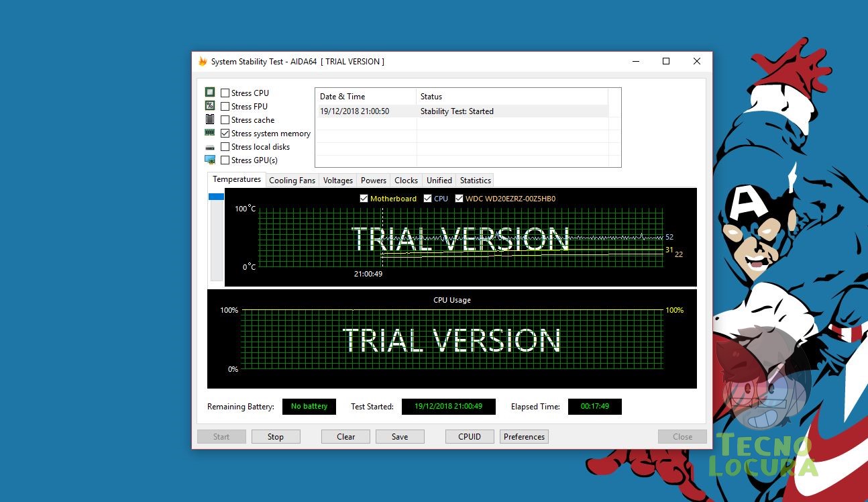Click the Motherboard temperature value 31
868x502 pixels.
click(x=669, y=250)
